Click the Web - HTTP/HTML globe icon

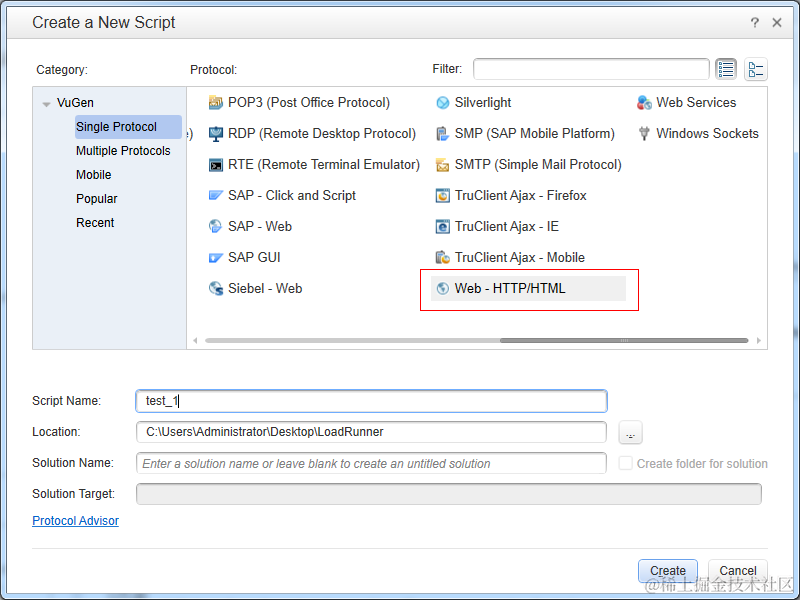coord(442,289)
